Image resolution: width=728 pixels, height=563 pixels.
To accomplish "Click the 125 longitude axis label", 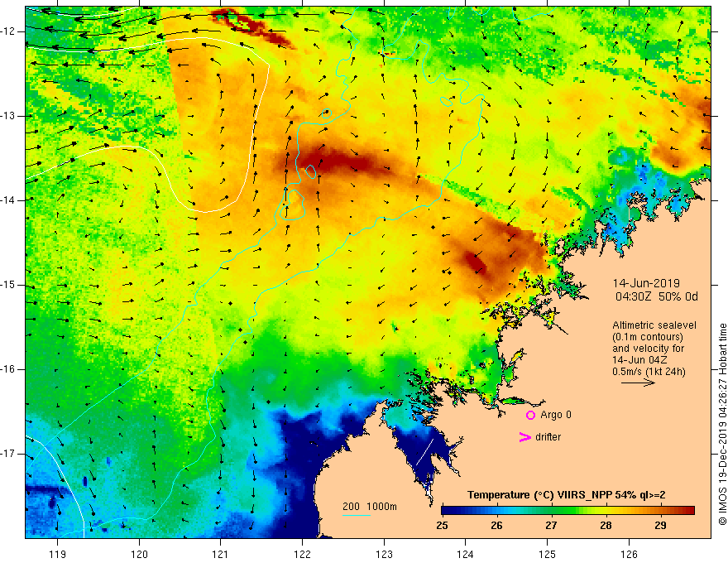I will pos(548,554).
